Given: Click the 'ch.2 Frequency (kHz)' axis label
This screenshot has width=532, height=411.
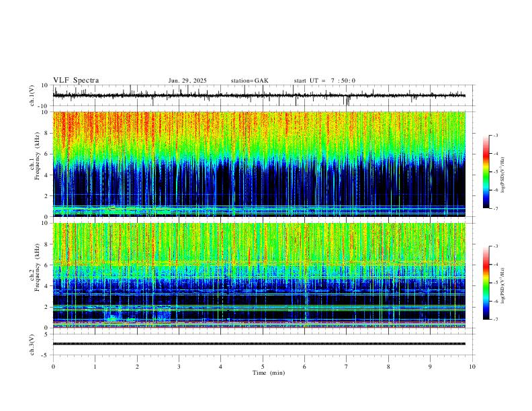Looking at the screenshot, I should [35, 267].
